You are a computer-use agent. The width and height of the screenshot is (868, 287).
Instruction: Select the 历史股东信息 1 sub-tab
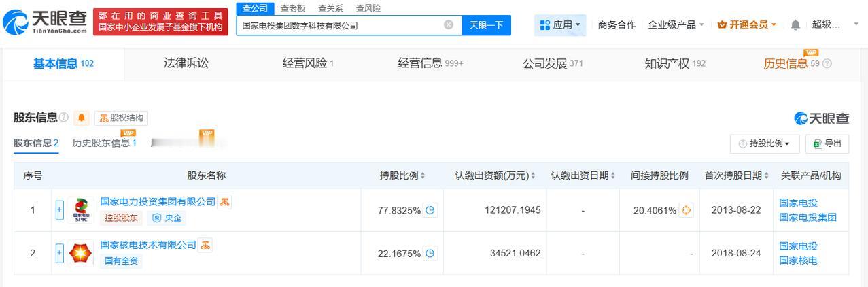point(105,143)
